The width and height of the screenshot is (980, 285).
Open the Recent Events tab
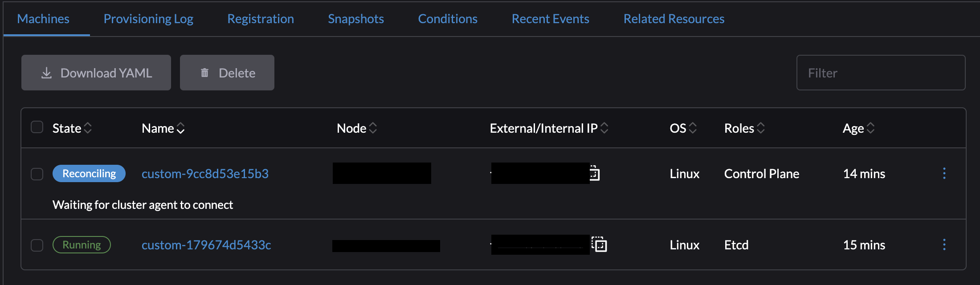coord(551,19)
